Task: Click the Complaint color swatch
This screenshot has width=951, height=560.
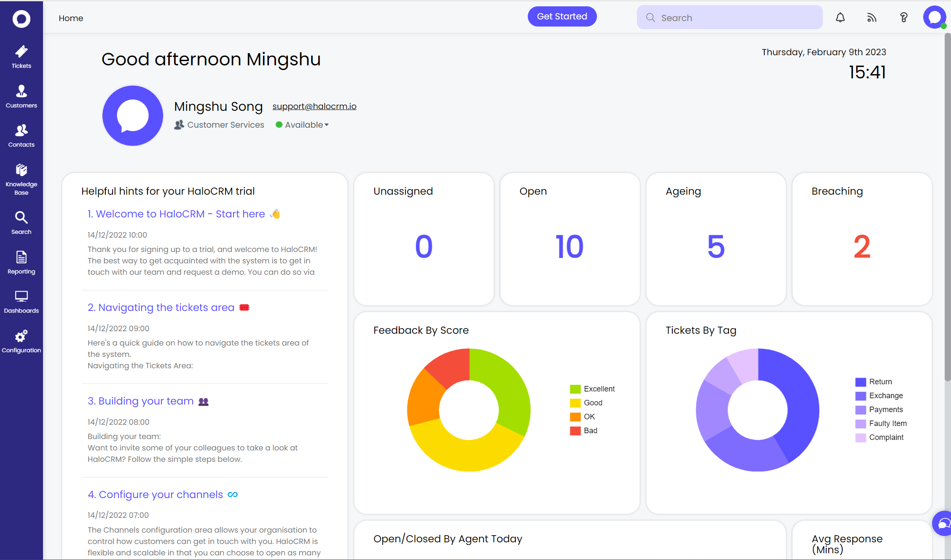Action: [860, 437]
